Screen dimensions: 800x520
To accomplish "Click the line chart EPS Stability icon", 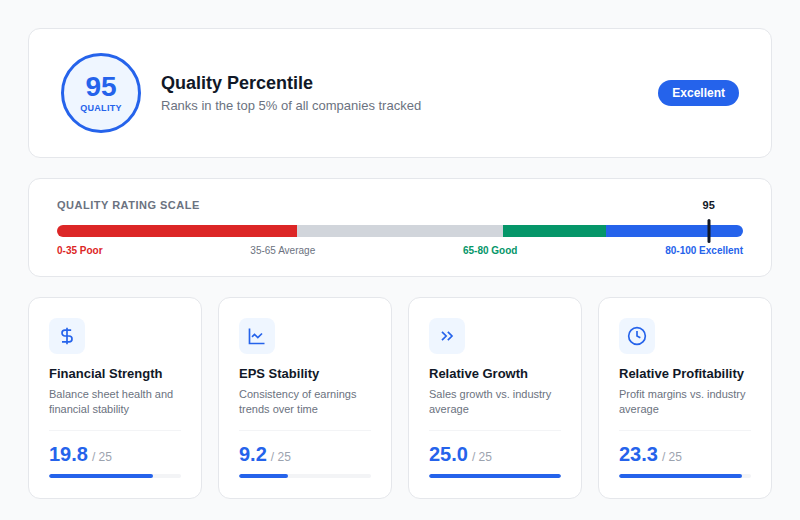I will click(x=257, y=336).
